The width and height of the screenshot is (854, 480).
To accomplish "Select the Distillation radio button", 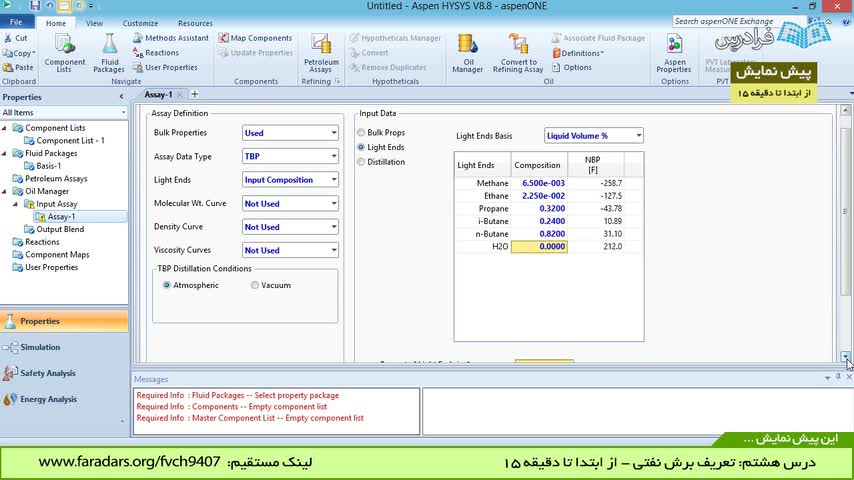I will tap(361, 162).
